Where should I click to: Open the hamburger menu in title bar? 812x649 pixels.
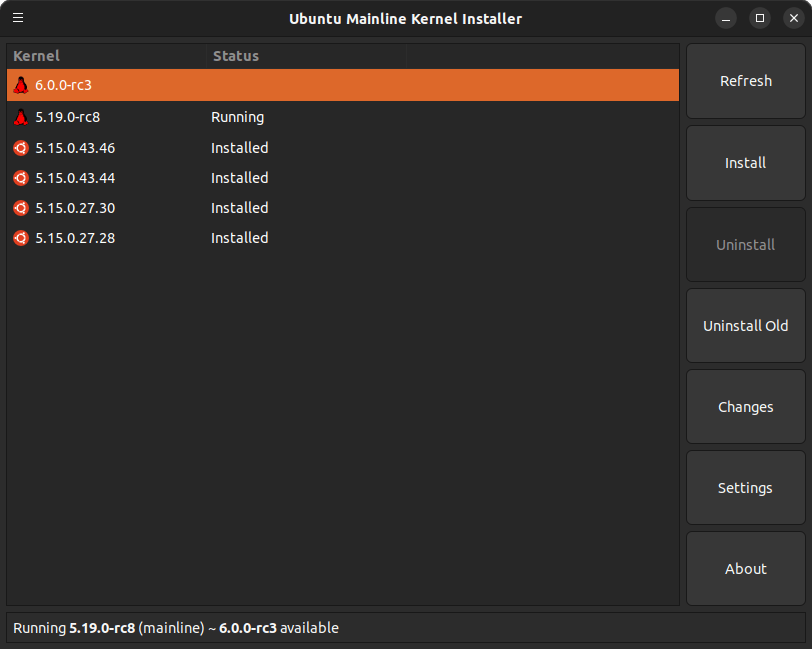click(18, 18)
